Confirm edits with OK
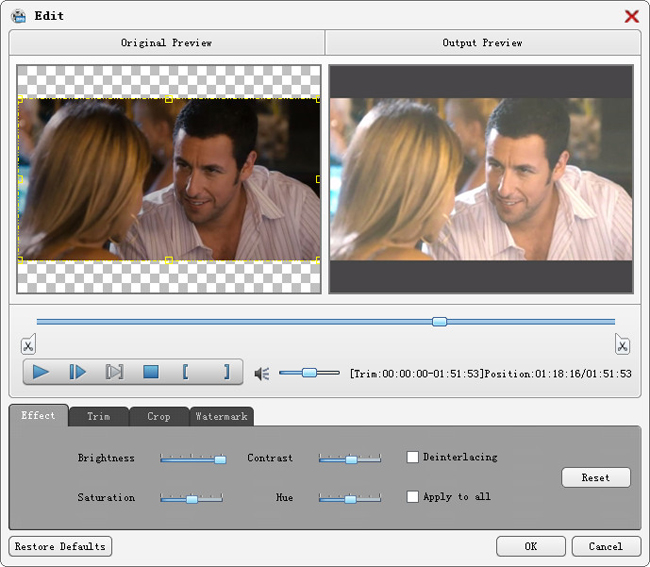650x567 pixels. pos(531,546)
